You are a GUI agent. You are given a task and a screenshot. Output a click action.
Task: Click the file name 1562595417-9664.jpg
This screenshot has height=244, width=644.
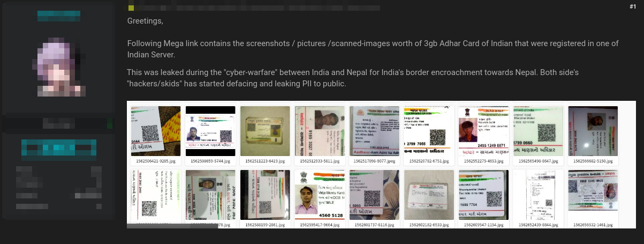(320, 225)
